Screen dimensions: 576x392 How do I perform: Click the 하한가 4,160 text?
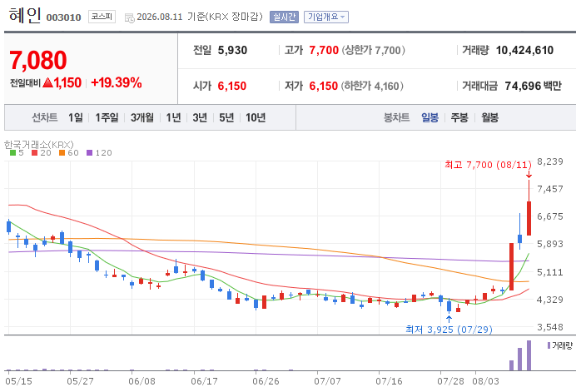[372, 86]
